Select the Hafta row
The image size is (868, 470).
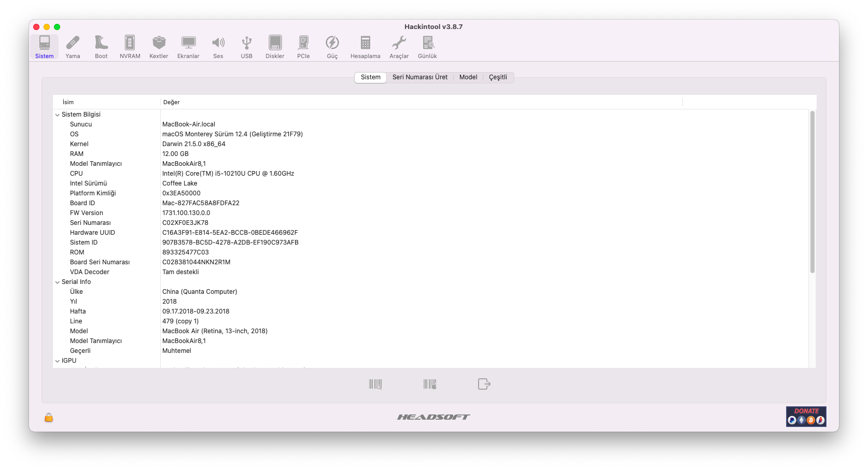[431, 311]
